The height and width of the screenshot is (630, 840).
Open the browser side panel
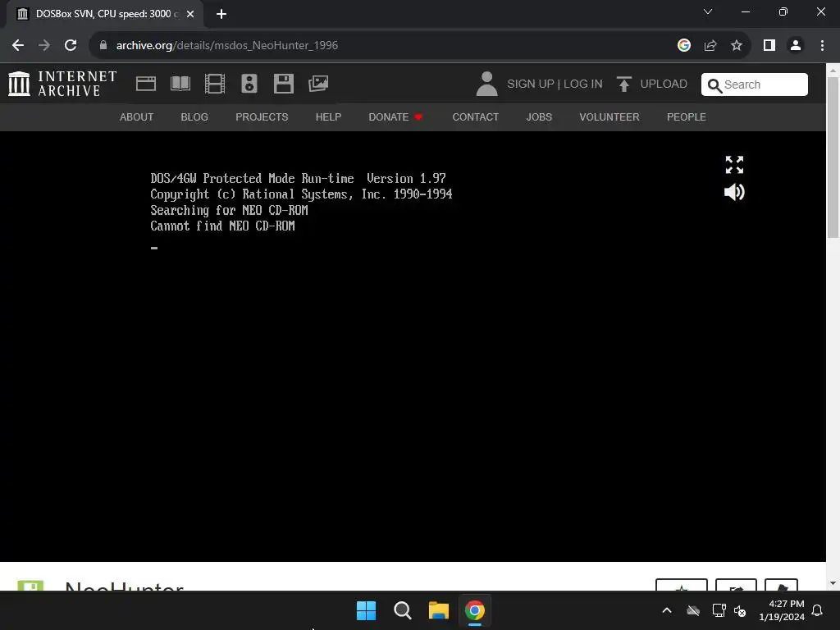point(769,46)
